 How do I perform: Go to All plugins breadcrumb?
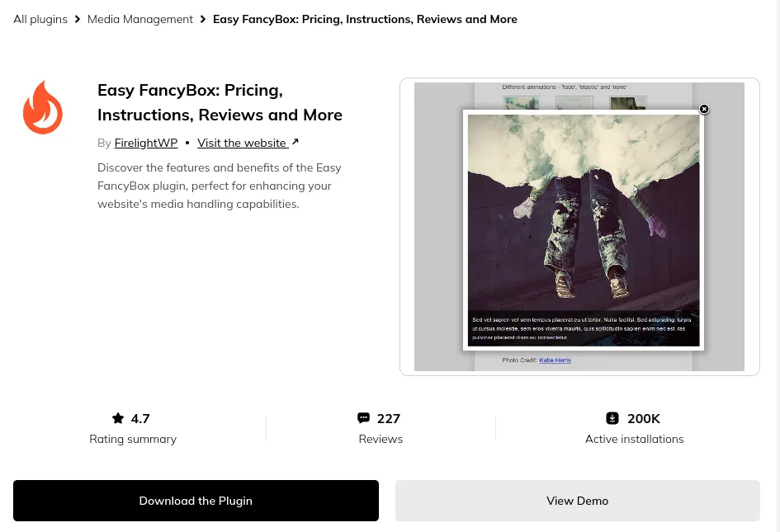(x=40, y=19)
